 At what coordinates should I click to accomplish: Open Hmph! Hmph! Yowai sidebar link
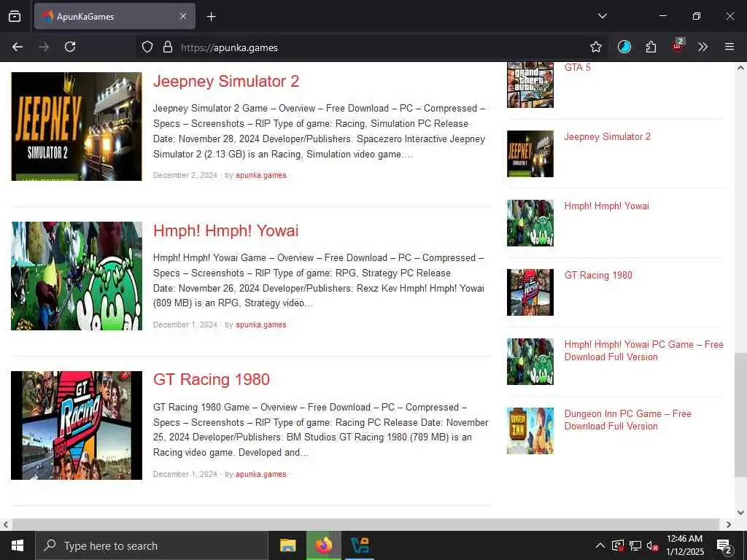[606, 206]
